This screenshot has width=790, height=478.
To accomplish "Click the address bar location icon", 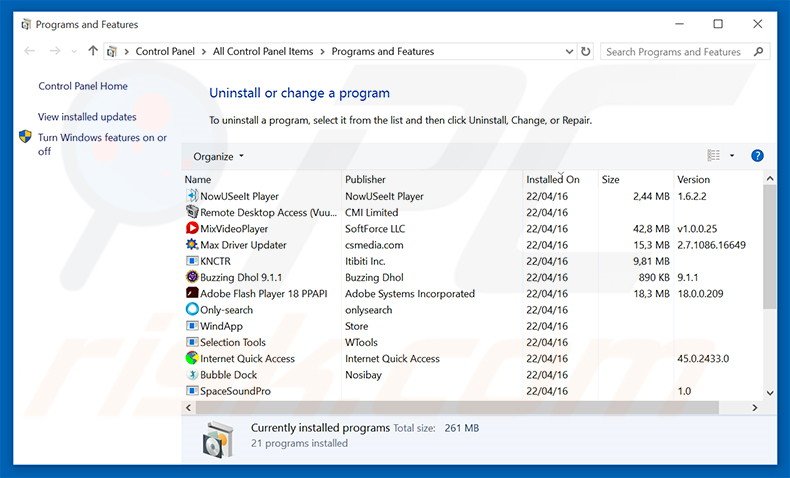I will pos(112,51).
